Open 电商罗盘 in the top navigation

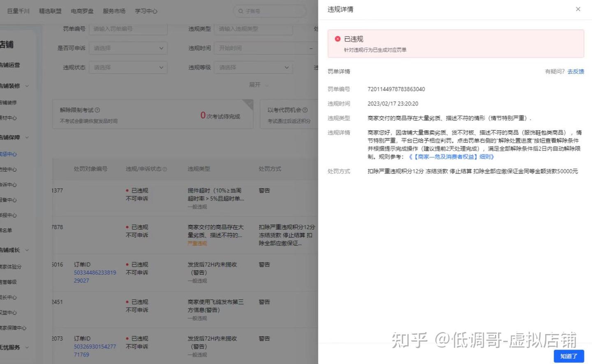click(x=82, y=11)
